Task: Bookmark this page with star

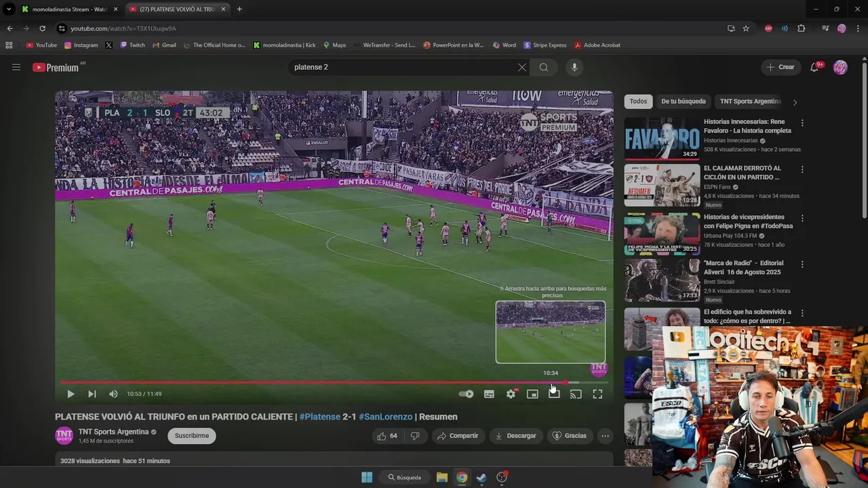Action: (x=746, y=28)
